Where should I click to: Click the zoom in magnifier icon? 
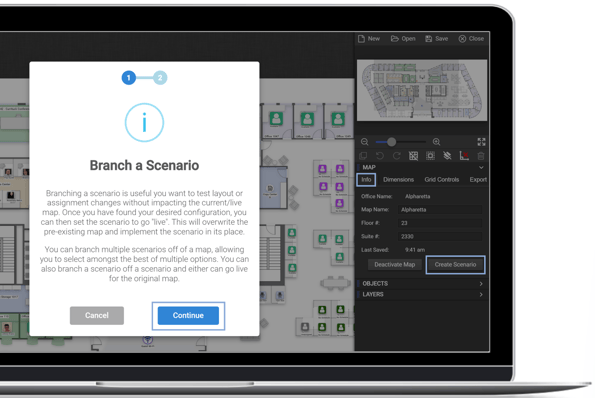click(436, 142)
